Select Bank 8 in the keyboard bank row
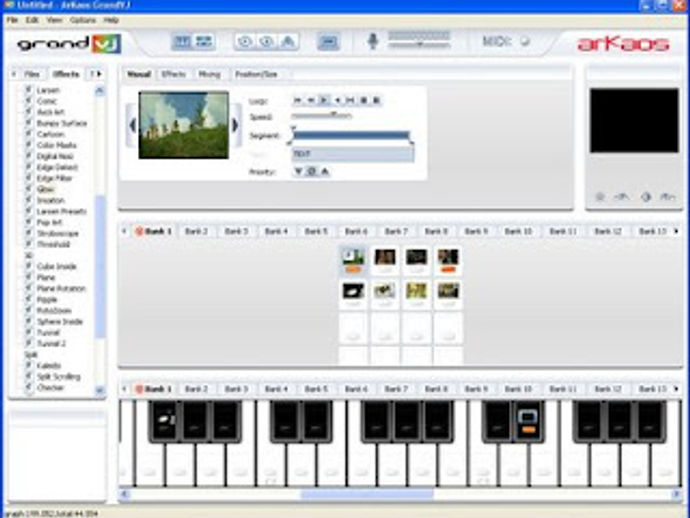This screenshot has height=518, width=690. click(436, 389)
